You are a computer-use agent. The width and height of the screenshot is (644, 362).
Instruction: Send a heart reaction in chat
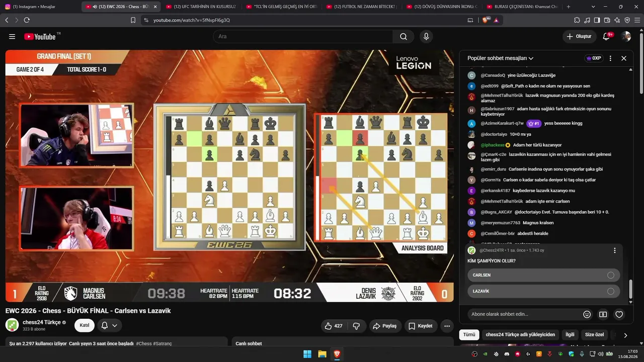pyautogui.click(x=619, y=314)
